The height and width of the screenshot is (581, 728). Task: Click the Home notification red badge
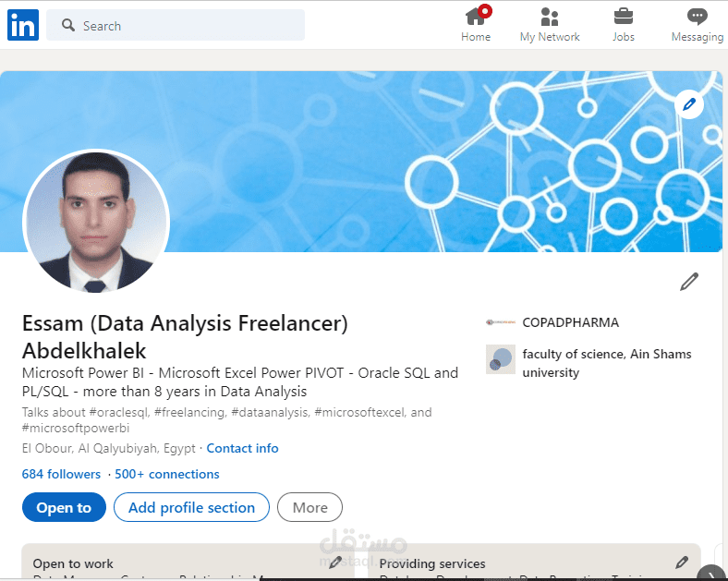click(x=485, y=11)
